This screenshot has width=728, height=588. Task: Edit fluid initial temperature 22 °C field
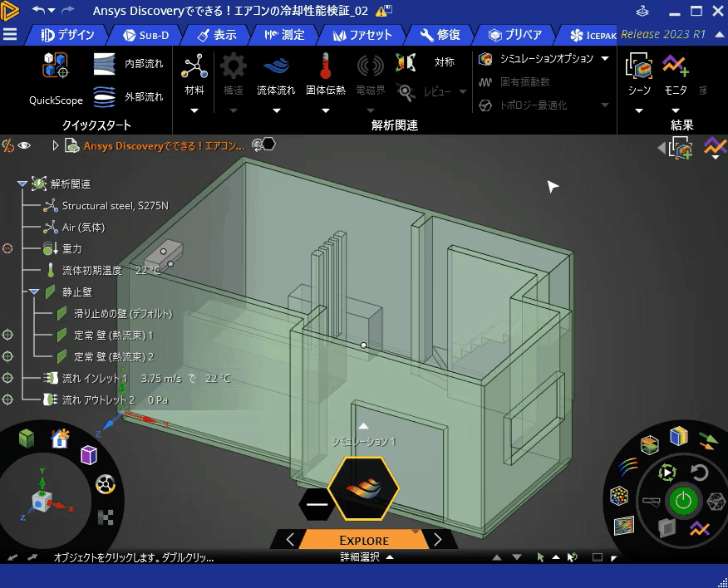click(148, 270)
